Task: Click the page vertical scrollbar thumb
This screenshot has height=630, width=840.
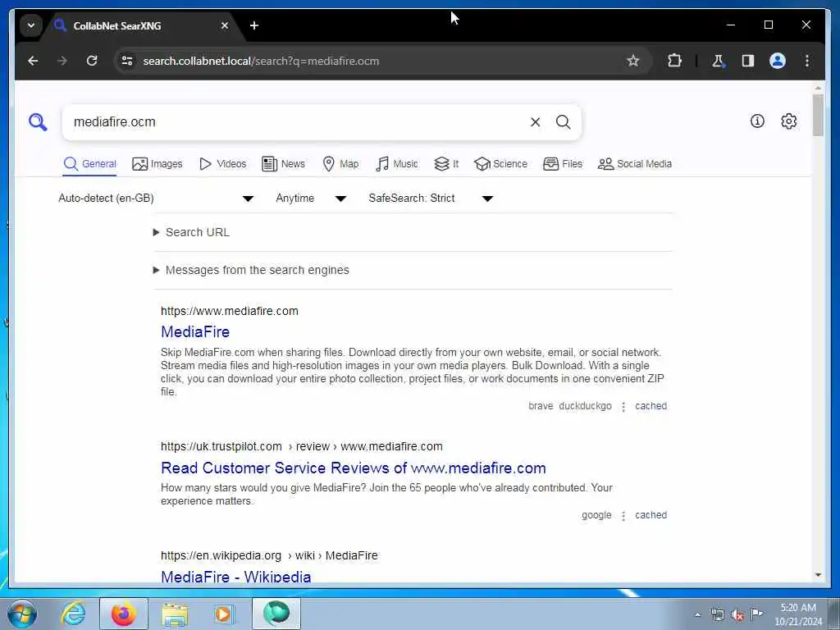Action: coord(818,115)
